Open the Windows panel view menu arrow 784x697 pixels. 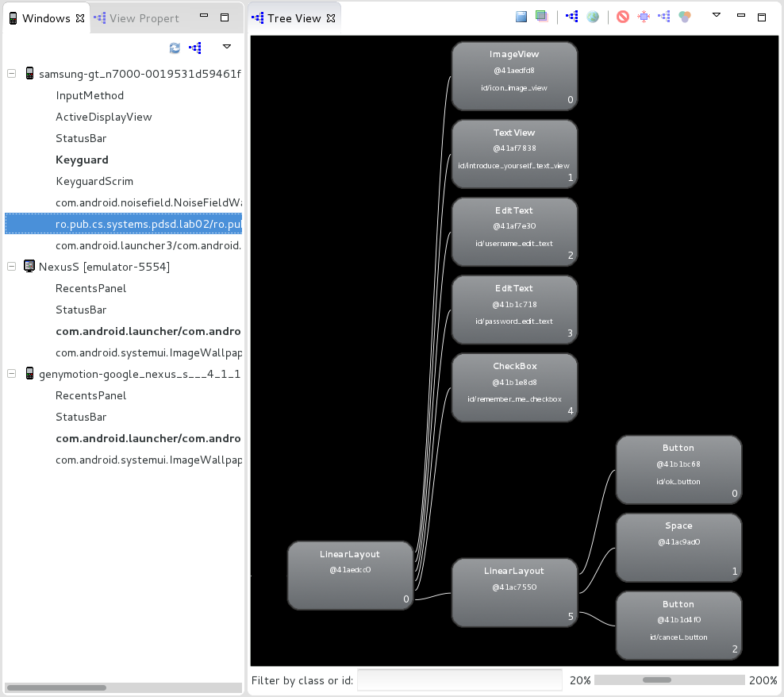226,46
